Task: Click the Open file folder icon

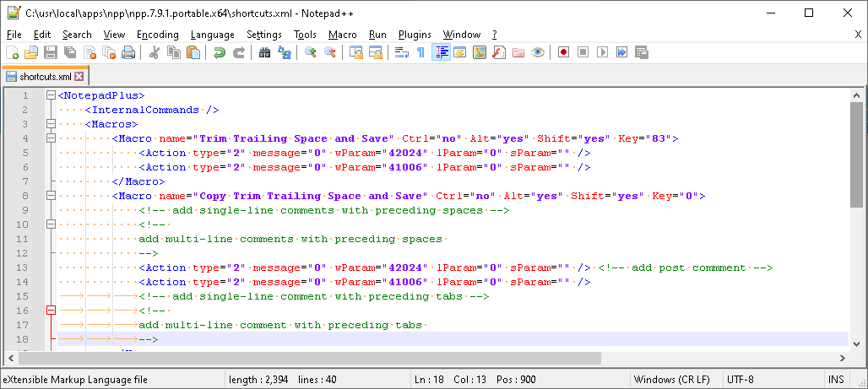Action: [31, 52]
